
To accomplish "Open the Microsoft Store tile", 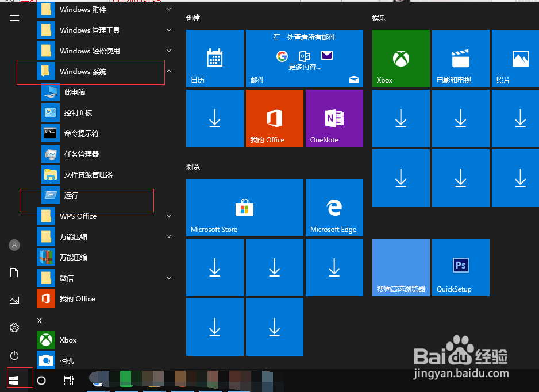I will coord(245,208).
